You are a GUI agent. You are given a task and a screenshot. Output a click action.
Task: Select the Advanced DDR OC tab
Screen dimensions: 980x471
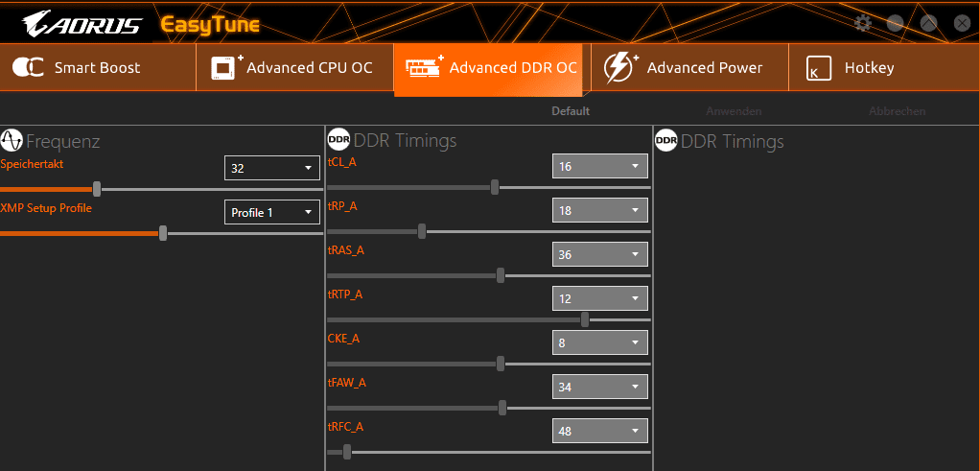click(x=488, y=69)
